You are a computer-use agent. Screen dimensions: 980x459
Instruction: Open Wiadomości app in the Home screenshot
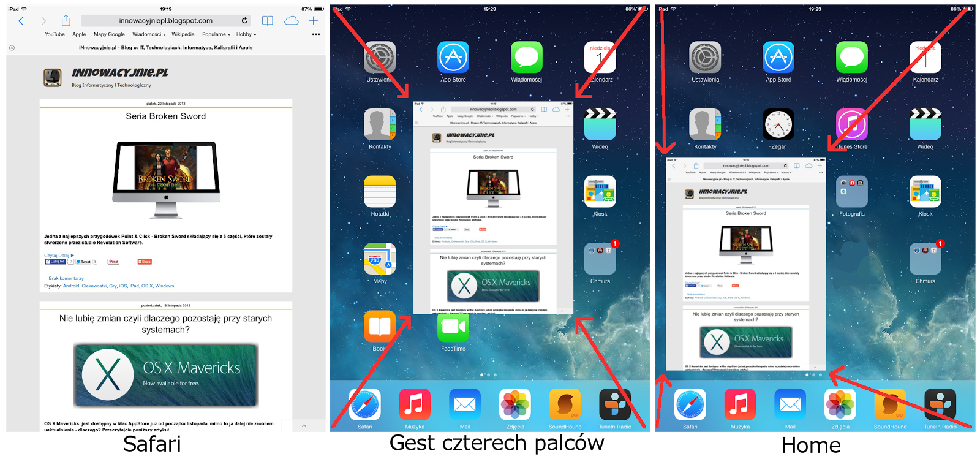[852, 57]
